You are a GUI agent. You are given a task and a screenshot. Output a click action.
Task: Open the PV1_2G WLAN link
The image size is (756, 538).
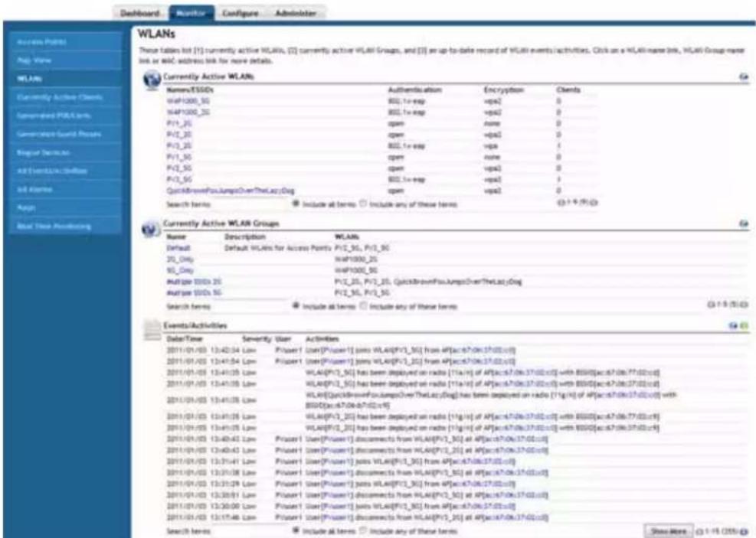[x=179, y=123]
